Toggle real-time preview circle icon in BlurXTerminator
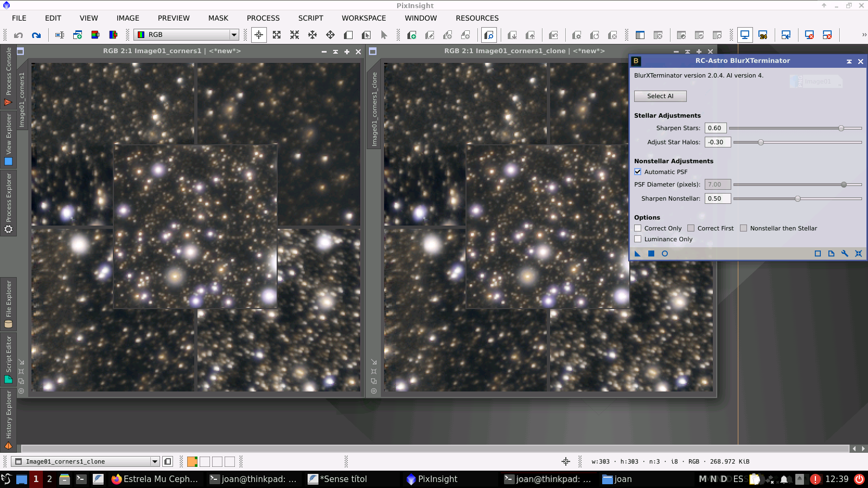This screenshot has height=488, width=868. [665, 253]
